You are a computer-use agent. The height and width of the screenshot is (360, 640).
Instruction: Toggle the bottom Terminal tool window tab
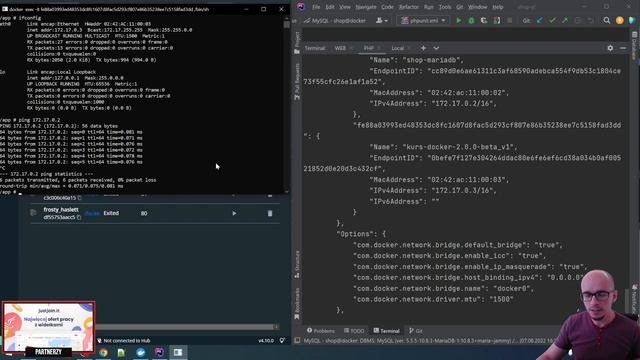386,331
